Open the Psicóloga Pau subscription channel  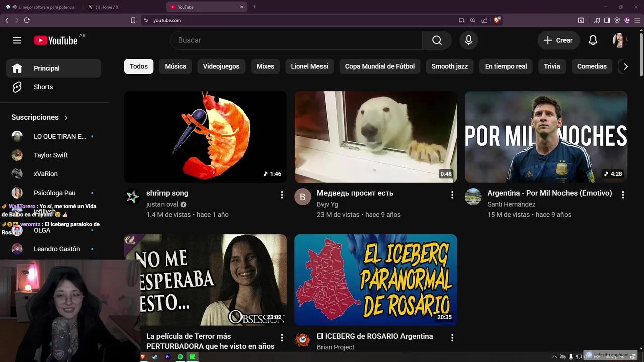(53, 193)
